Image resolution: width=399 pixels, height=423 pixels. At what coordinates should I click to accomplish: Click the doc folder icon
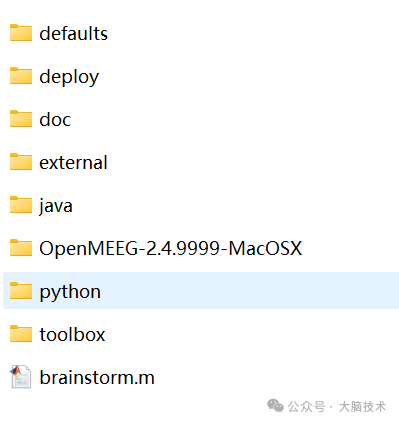click(x=21, y=119)
